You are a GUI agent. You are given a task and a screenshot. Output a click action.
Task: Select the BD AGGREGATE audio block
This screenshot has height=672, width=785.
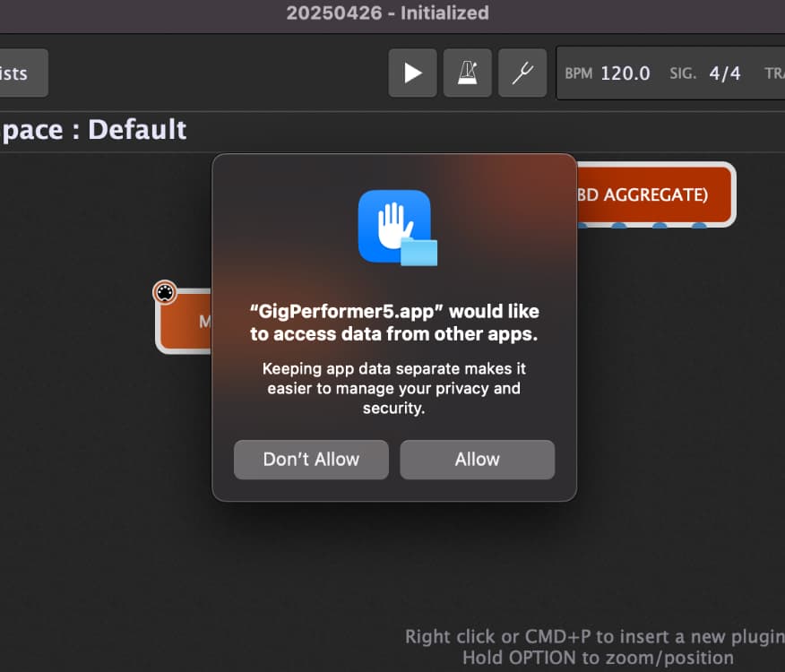656,194
